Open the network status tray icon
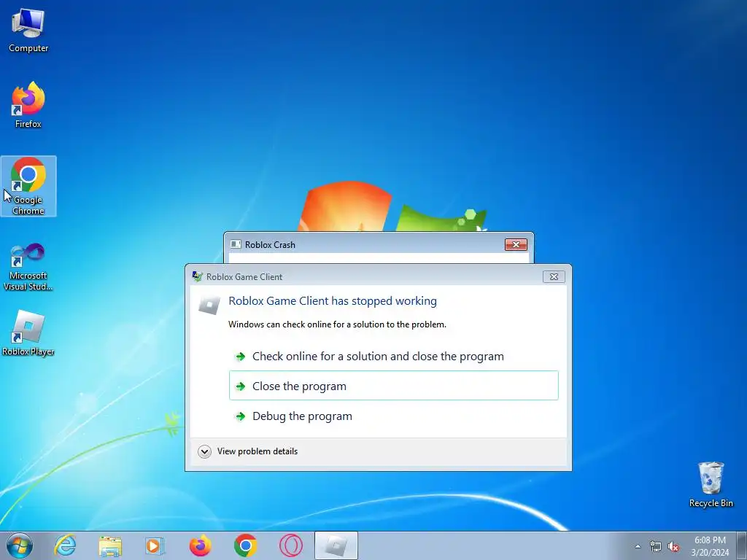Viewport: 747px width, 560px height. [x=656, y=547]
